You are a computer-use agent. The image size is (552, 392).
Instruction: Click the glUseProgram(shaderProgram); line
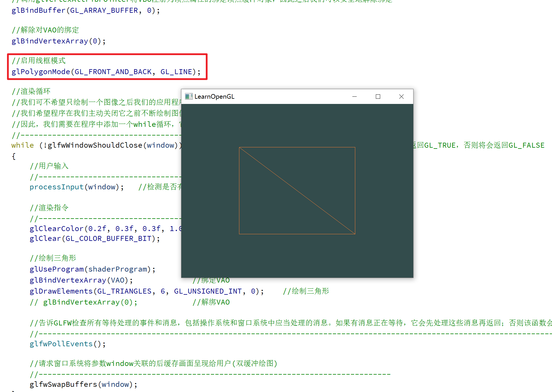coord(92,269)
